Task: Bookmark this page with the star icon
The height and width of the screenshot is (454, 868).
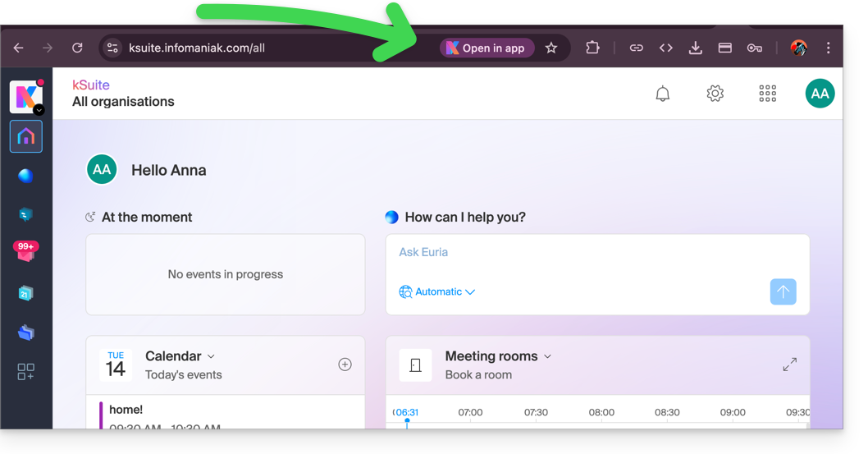Action: tap(551, 48)
